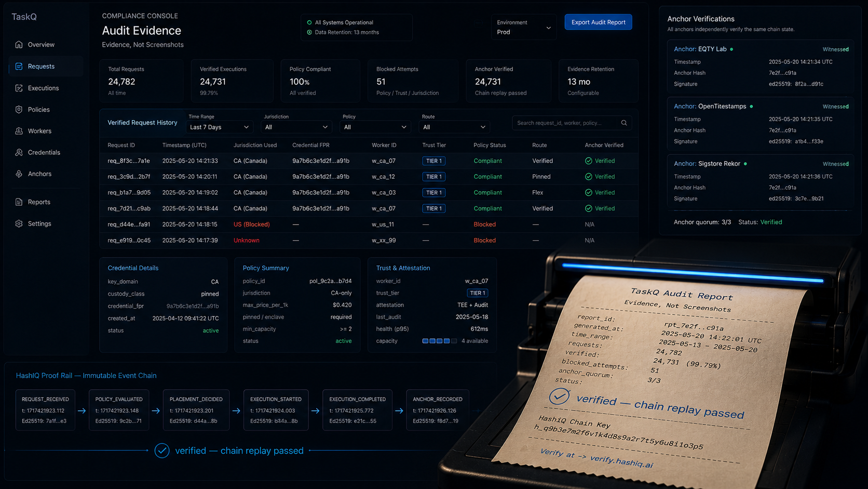Open the Trust & Attestation panel heading

click(403, 268)
